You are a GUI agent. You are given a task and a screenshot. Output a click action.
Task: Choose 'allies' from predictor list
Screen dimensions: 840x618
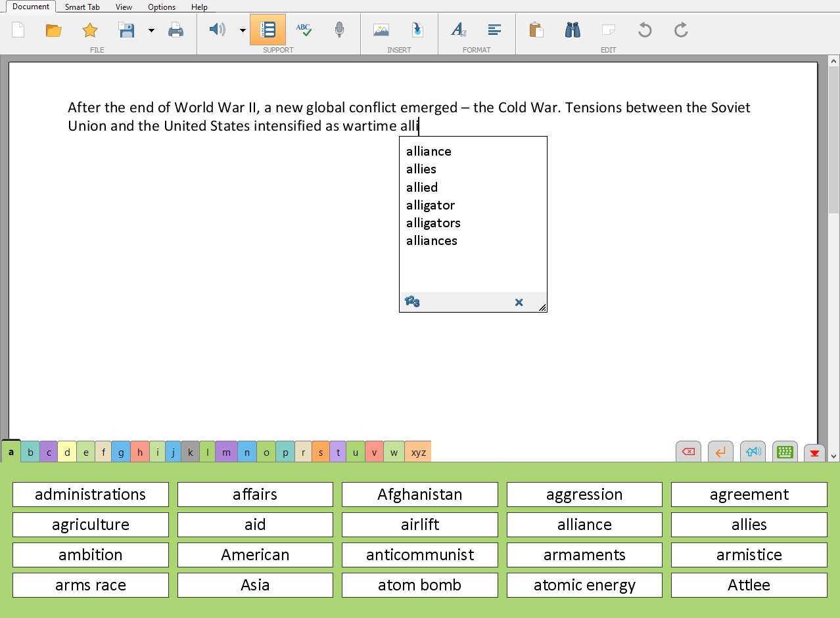click(421, 169)
